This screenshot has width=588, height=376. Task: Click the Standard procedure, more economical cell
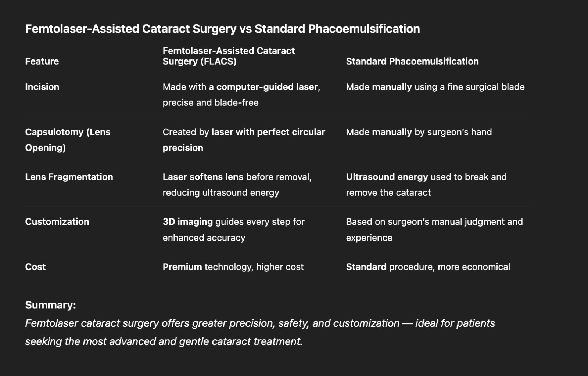428,267
